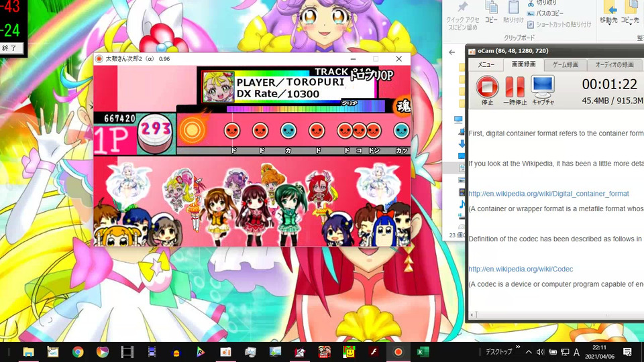Click the コピー icon in Explorer ribbon
The height and width of the screenshot is (362, 644).
pos(491,7)
